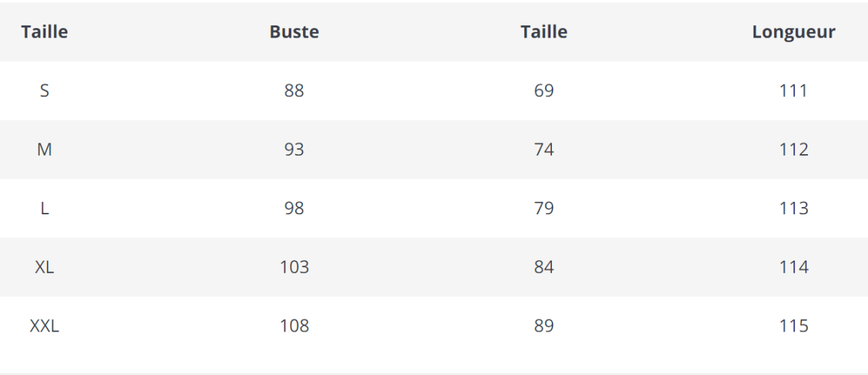Screen dimensions: 868x375
Task: Click length value 112
Action: (793, 149)
